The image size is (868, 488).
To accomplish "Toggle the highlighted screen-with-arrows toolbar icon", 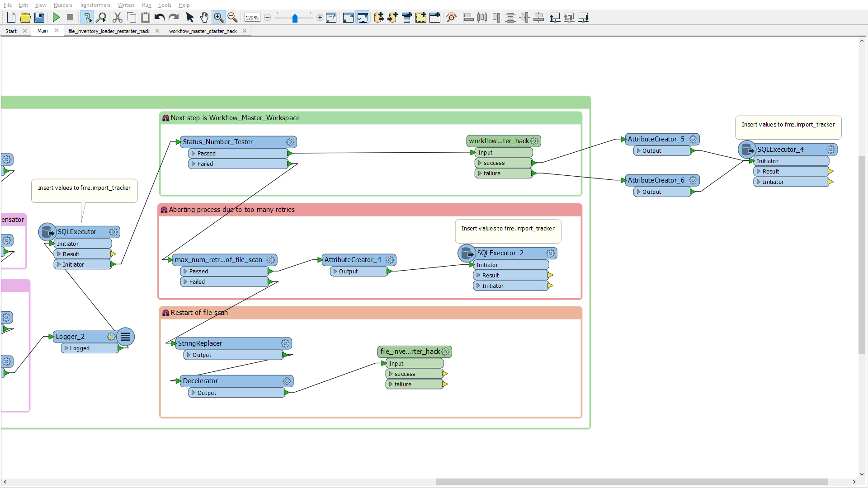I will pos(363,18).
